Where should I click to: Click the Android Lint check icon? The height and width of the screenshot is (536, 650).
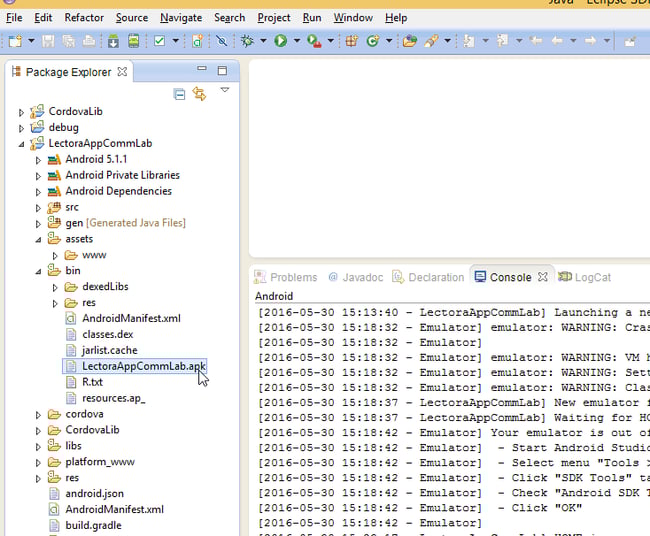point(160,41)
